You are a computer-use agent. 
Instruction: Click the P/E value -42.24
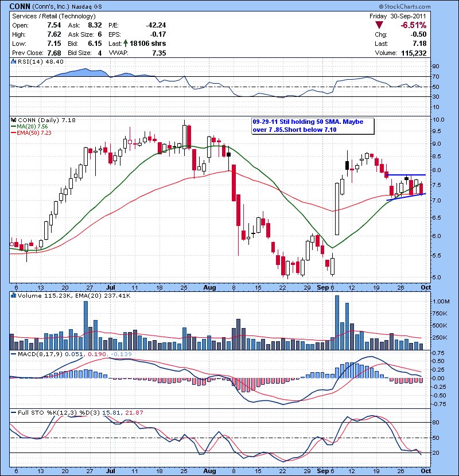(156, 25)
